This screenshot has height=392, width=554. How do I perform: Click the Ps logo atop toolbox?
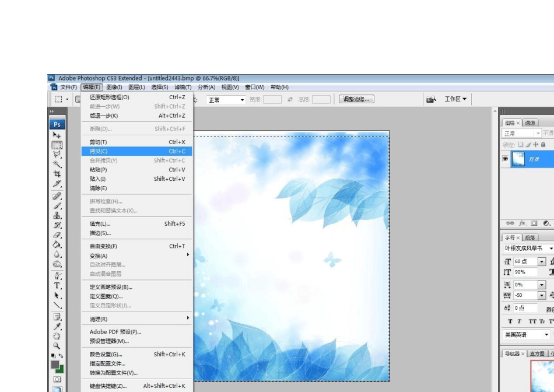pos(57,124)
